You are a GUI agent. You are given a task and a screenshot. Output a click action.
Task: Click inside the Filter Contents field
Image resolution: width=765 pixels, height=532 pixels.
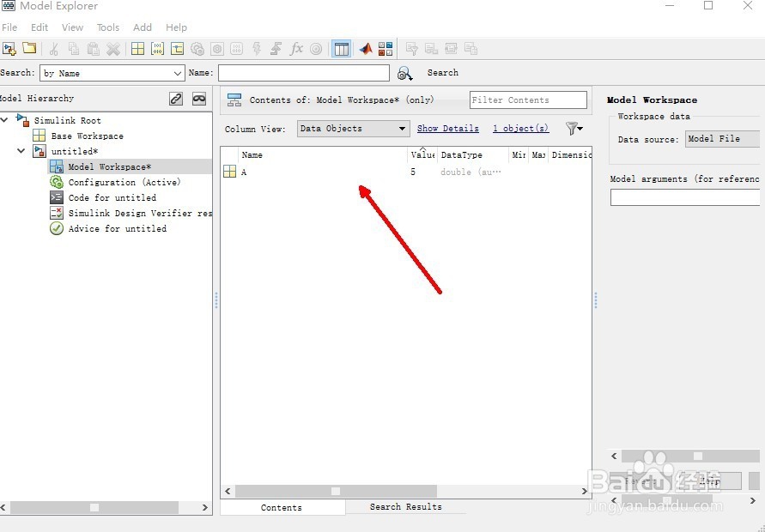(x=527, y=100)
